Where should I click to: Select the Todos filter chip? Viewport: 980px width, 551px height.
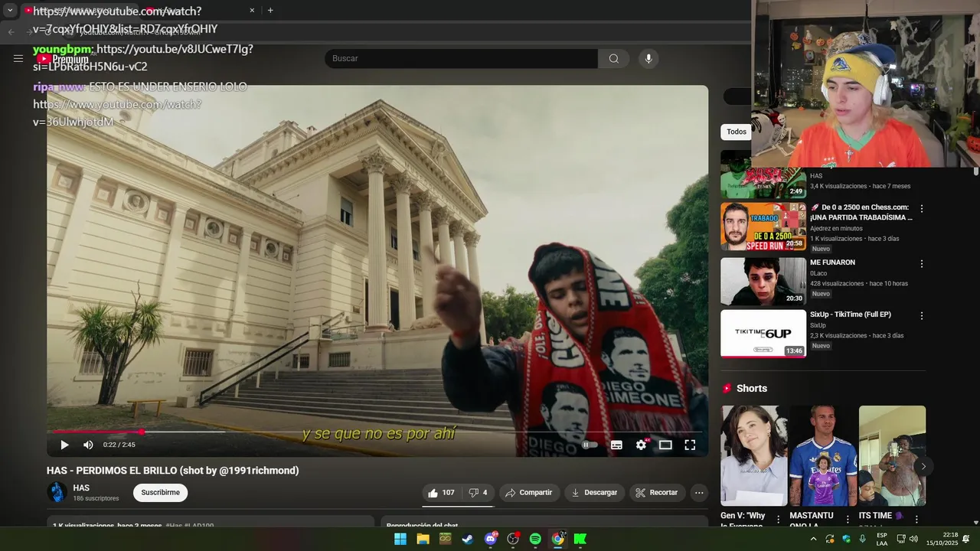pyautogui.click(x=737, y=132)
